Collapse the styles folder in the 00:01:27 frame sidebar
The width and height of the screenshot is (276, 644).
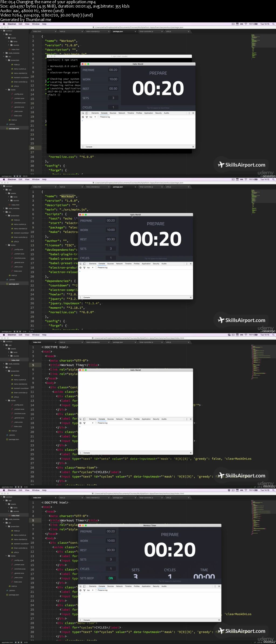[x=6, y=556]
